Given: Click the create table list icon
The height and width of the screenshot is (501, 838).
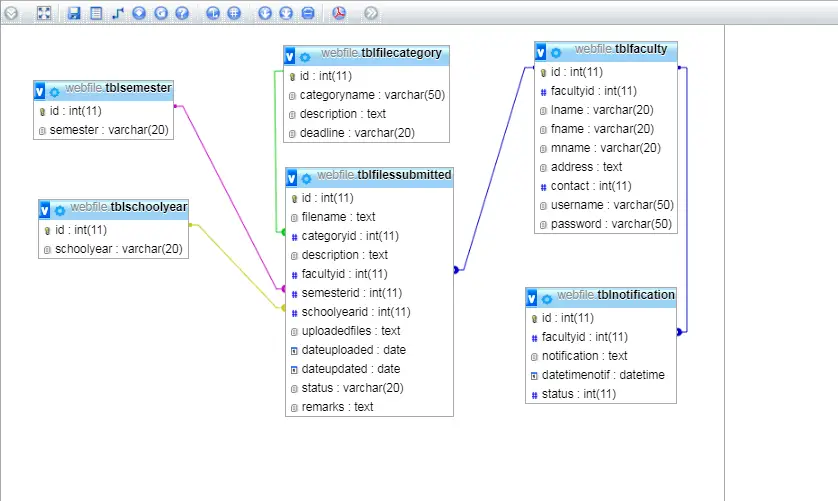Looking at the screenshot, I should [x=96, y=13].
